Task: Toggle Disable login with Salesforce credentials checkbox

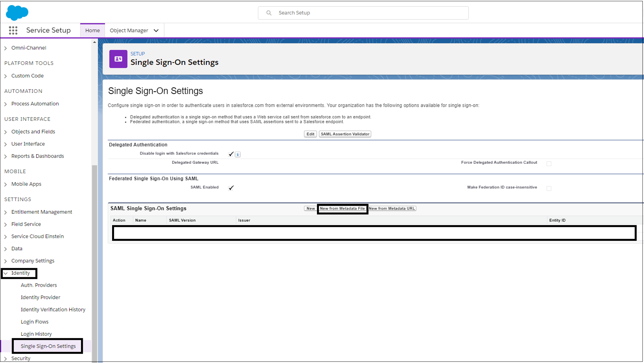Action: point(230,154)
